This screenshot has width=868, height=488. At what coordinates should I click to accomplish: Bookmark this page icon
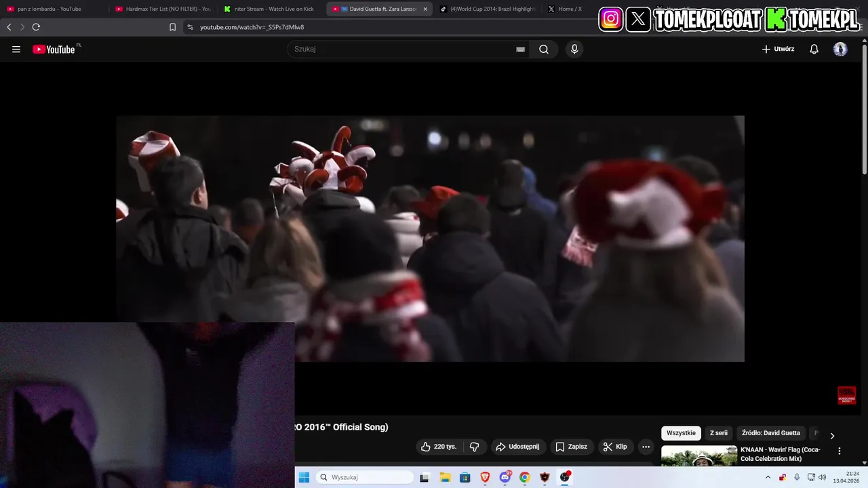tap(172, 27)
